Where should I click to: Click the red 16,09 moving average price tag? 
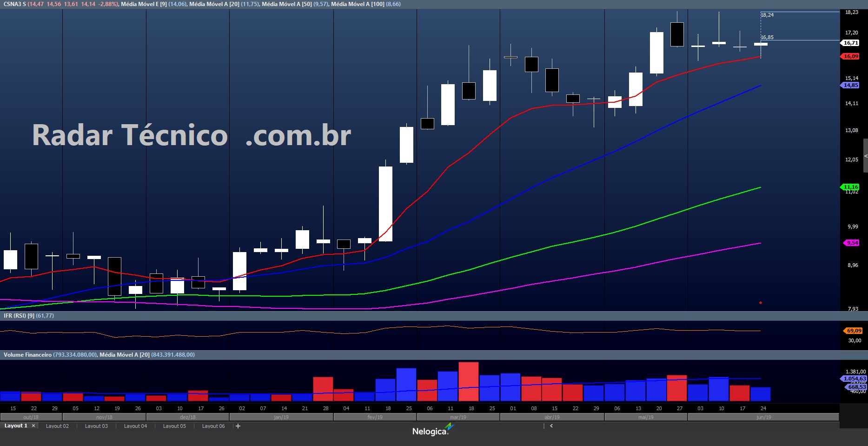point(851,56)
